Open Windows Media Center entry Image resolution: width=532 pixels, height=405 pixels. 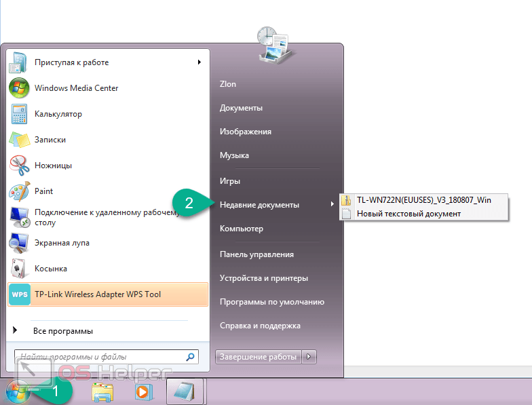coord(109,88)
